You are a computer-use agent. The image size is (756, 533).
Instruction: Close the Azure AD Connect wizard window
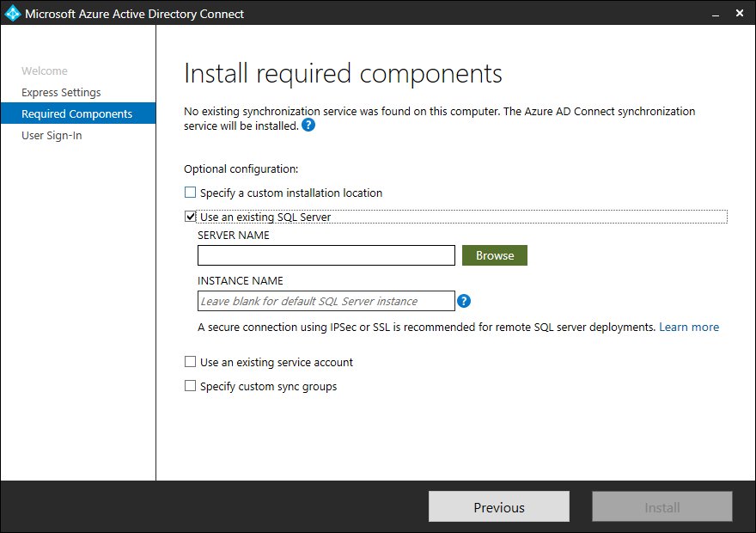pyautogui.click(x=739, y=14)
